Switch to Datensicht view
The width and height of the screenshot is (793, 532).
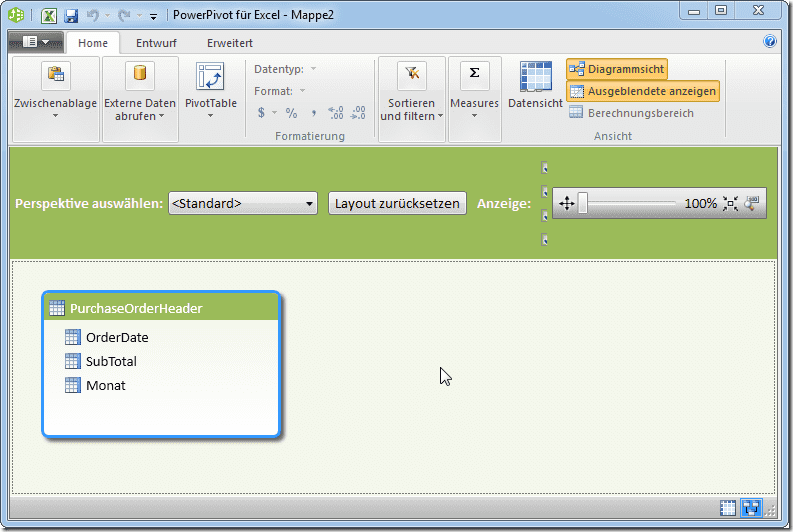[535, 86]
